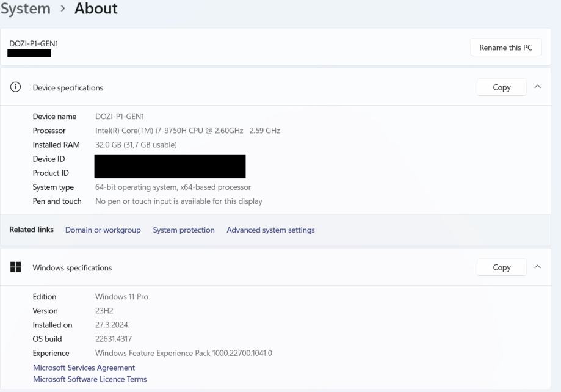Open Domain or workgroup link

[x=103, y=230]
